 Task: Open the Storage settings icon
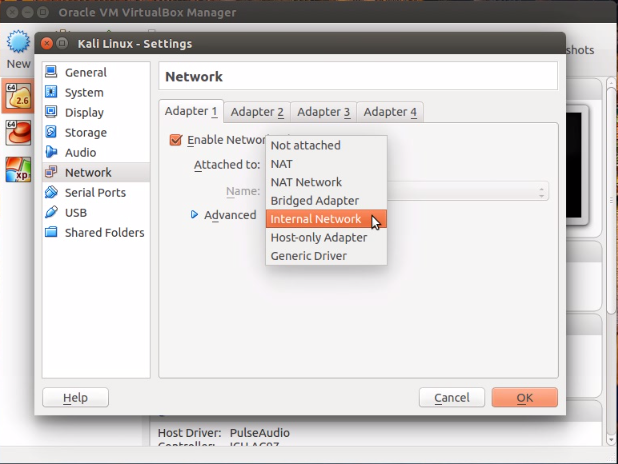point(51,132)
